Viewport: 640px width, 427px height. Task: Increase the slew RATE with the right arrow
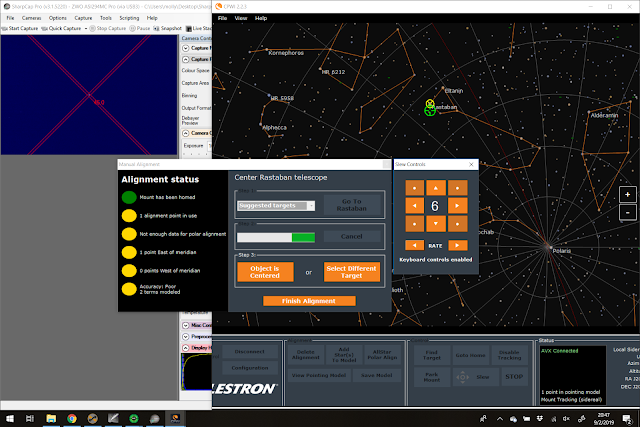click(x=458, y=245)
